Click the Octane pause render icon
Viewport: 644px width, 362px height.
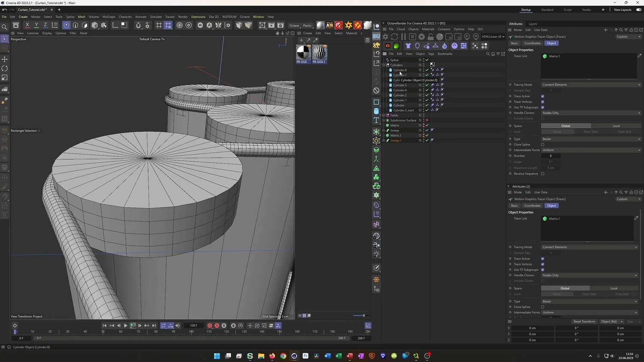tap(403, 37)
